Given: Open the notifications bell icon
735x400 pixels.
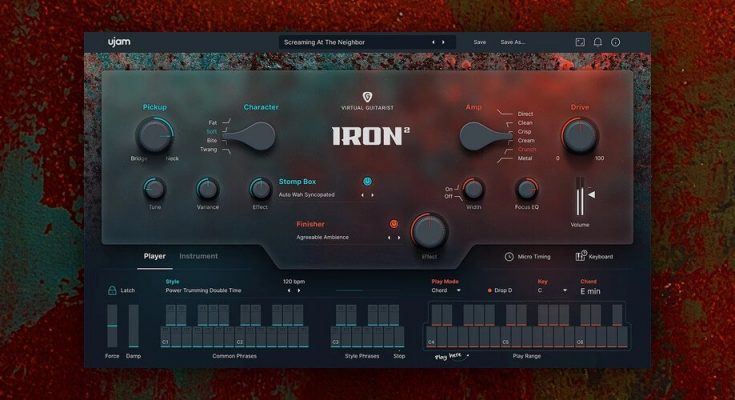Looking at the screenshot, I should [x=598, y=42].
